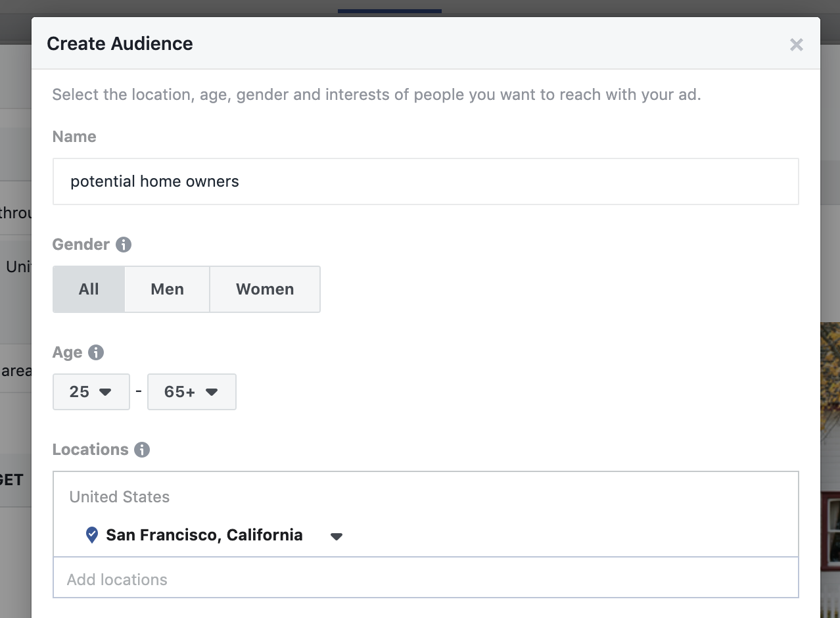
Task: Click the house photo behind the dialog
Action: (829, 460)
